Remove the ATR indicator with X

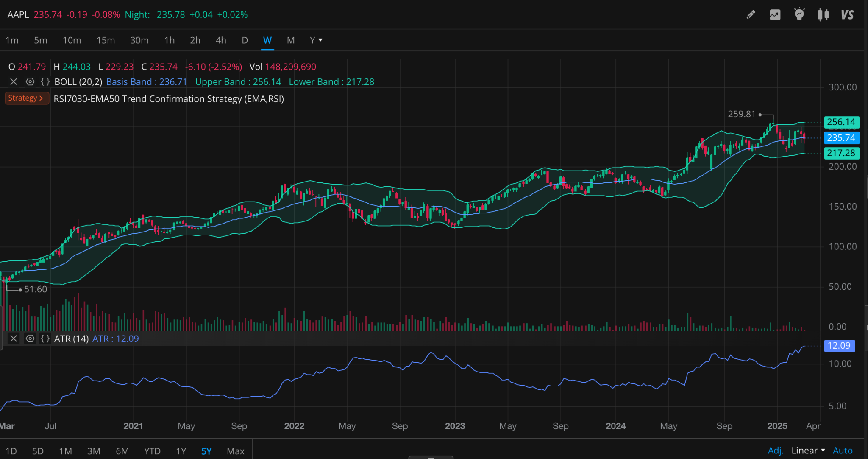[x=14, y=339]
